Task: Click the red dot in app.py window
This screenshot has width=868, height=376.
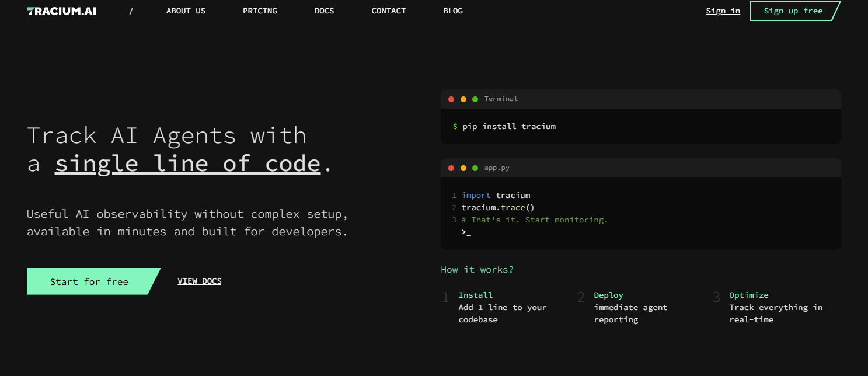Action: point(451,168)
